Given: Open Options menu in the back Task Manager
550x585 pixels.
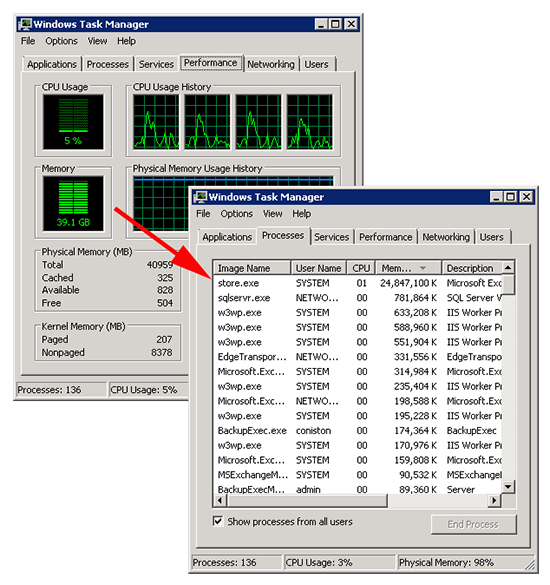Looking at the screenshot, I should pos(62,41).
